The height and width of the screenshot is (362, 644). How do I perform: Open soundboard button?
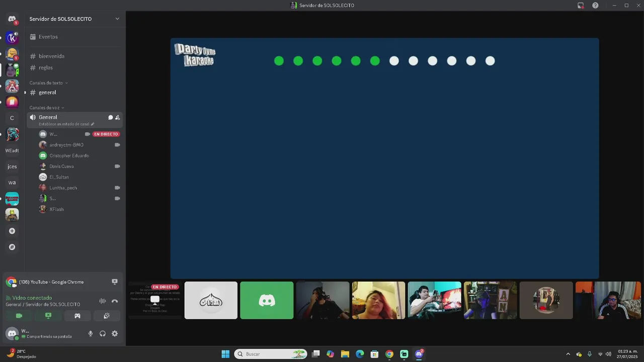(x=107, y=316)
